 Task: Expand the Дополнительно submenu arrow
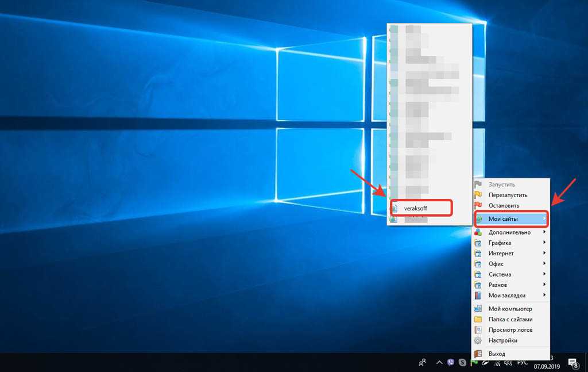tap(544, 232)
